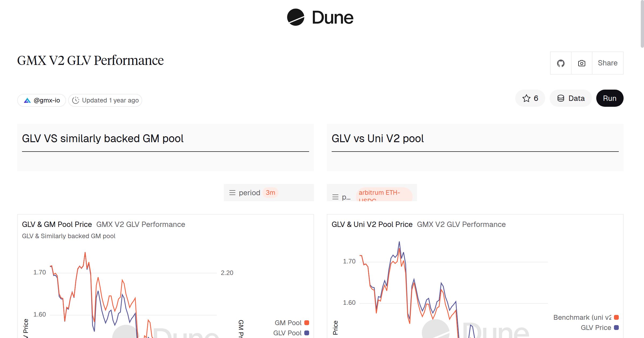644x338 pixels.
Task: Click the Arbitrum logo in the @gmx-io badge
Action: click(28, 100)
